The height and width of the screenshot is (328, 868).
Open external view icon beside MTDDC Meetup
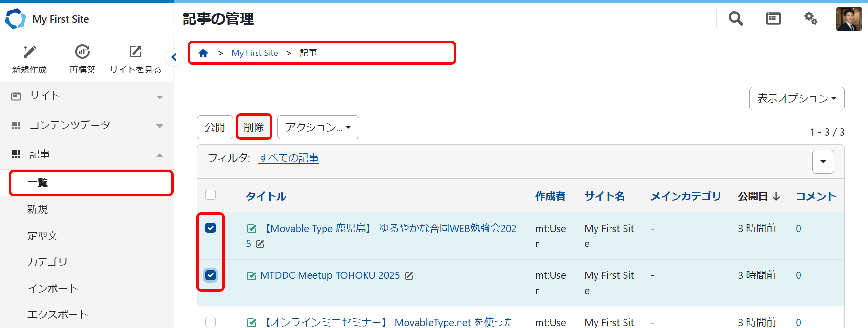click(x=409, y=276)
